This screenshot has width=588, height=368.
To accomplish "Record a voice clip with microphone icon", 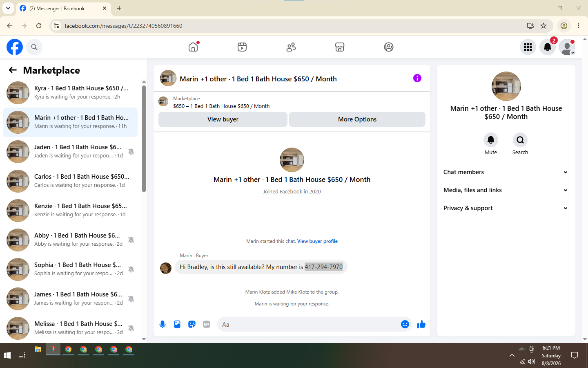I will (163, 324).
